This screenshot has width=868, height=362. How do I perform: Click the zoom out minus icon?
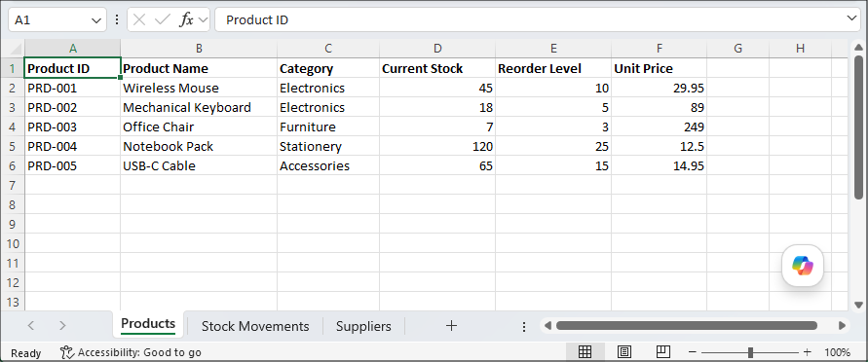pos(692,352)
